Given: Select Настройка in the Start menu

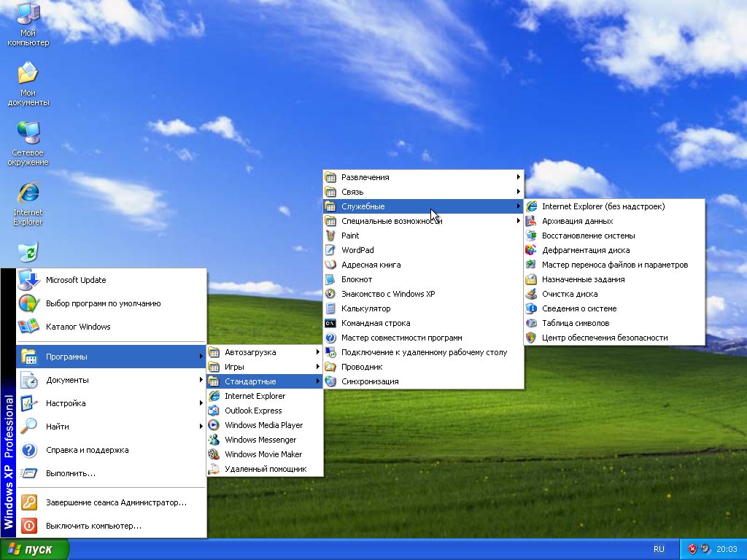Looking at the screenshot, I should tap(66, 403).
